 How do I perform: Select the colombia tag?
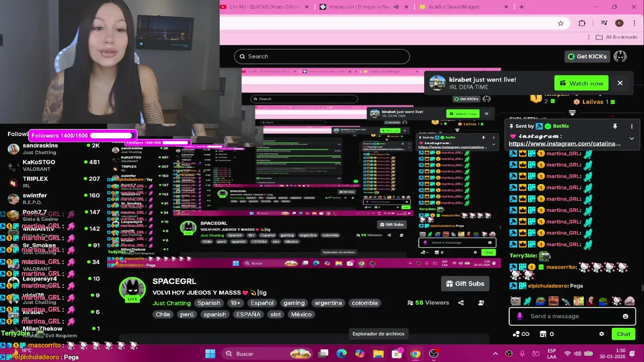[365, 303]
